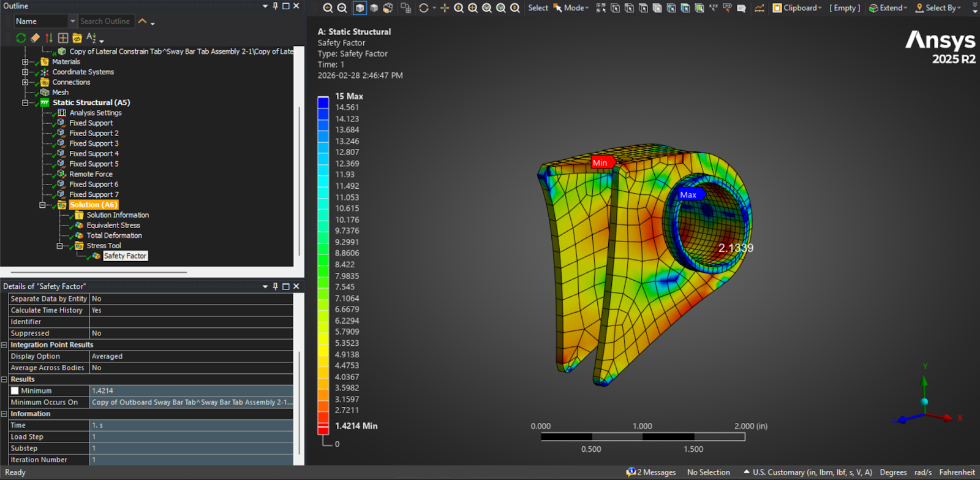Viewport: 980px width, 480px height.
Task: Click the red band at legend bottom
Action: 323,429
